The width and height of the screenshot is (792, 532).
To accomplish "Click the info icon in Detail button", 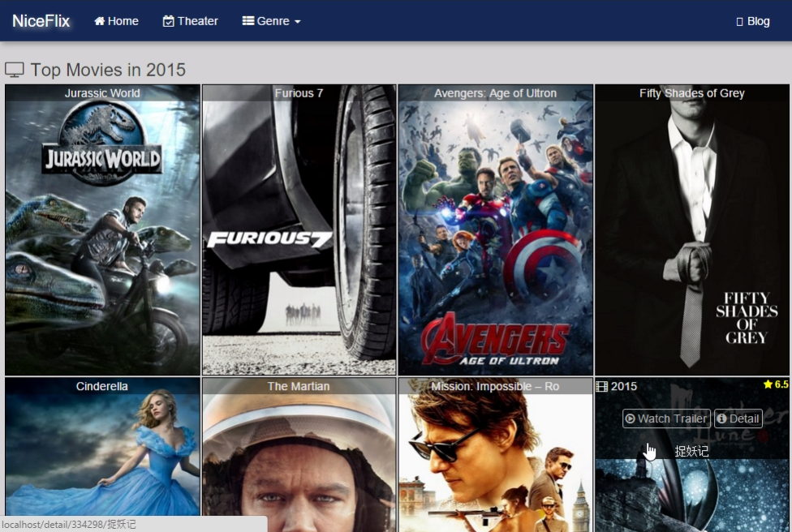I will tap(721, 418).
